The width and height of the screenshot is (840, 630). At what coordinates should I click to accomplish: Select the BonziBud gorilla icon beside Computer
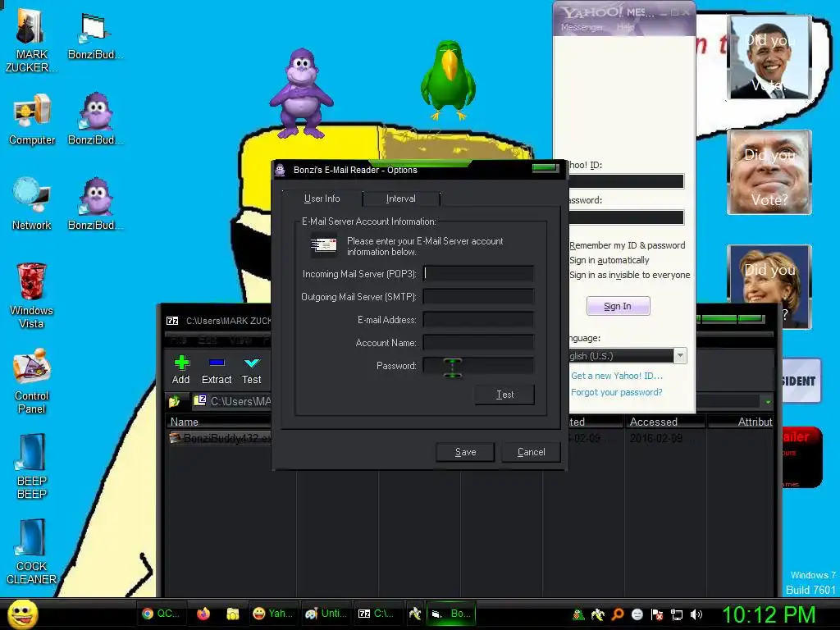[95, 119]
